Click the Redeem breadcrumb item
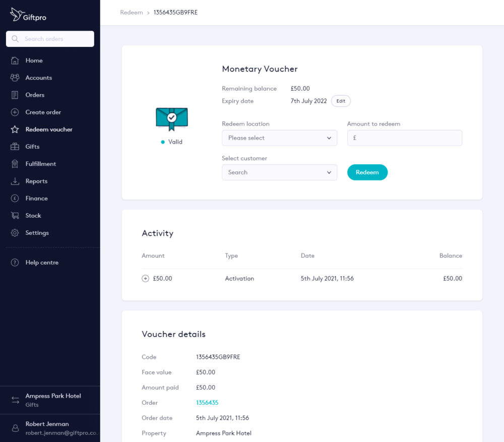The height and width of the screenshot is (442, 504). coord(131,13)
